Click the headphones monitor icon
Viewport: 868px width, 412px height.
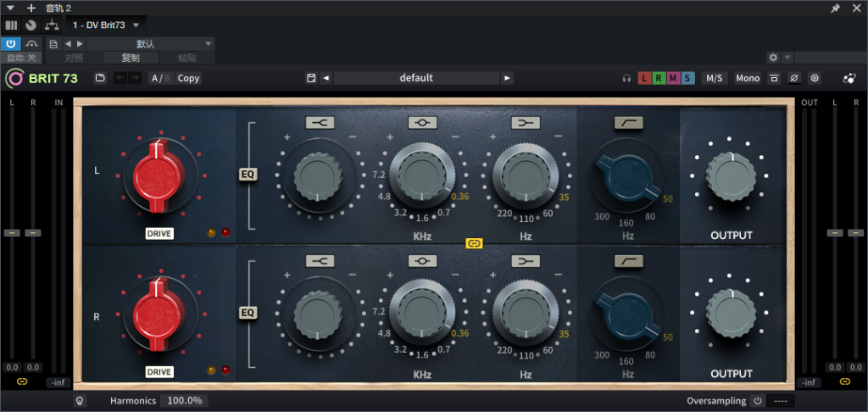click(626, 79)
